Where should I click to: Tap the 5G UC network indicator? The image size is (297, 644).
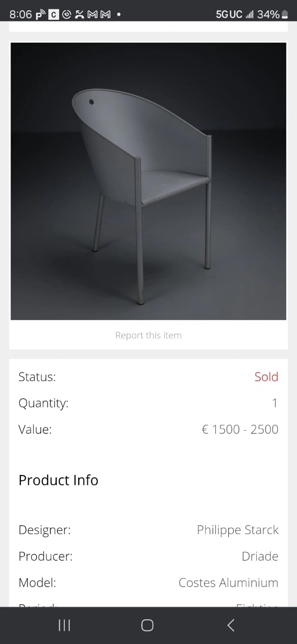pyautogui.click(x=229, y=14)
